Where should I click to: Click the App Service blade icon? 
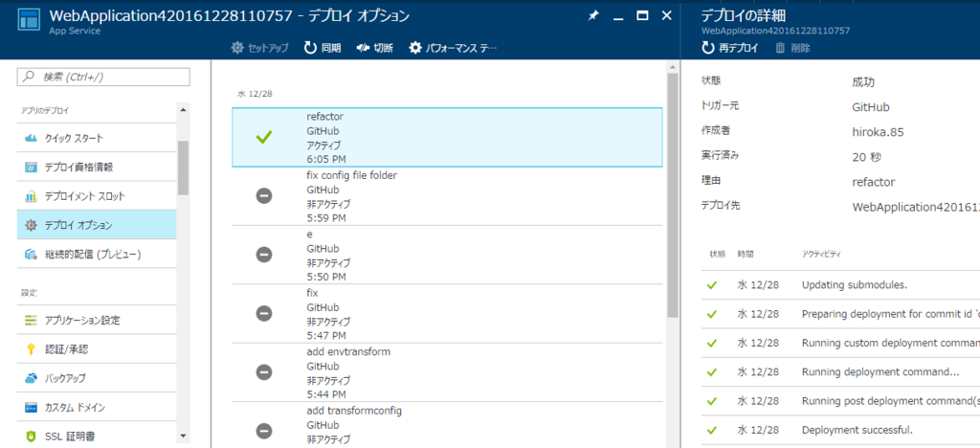pyautogui.click(x=31, y=20)
